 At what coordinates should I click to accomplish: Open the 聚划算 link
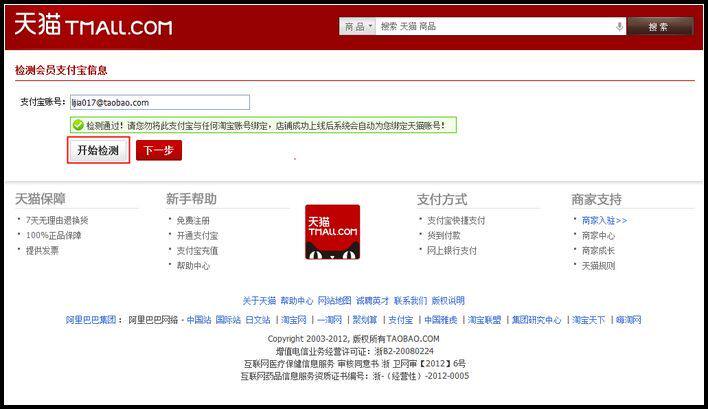pos(365,320)
